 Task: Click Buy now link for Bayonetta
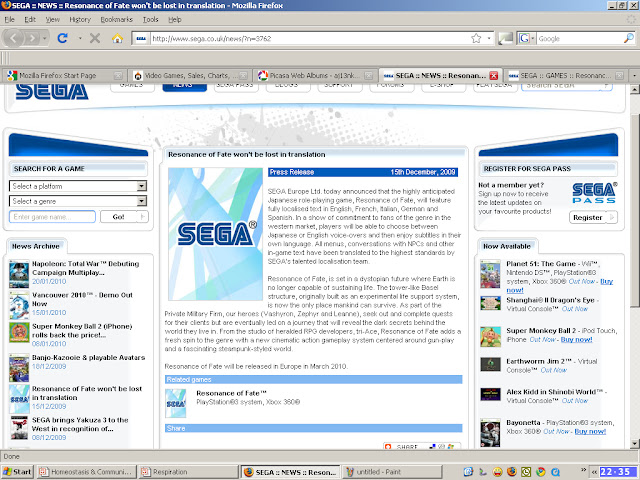pos(590,431)
